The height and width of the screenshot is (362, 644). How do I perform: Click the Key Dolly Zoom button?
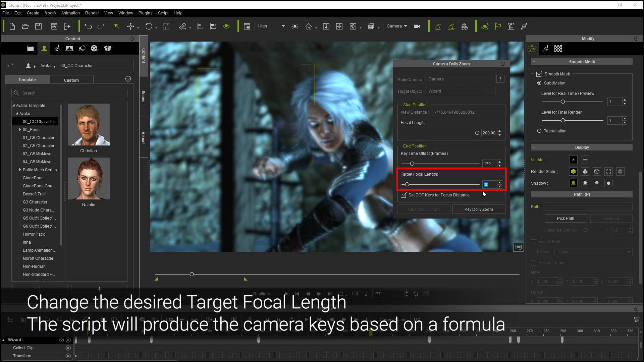(479, 209)
